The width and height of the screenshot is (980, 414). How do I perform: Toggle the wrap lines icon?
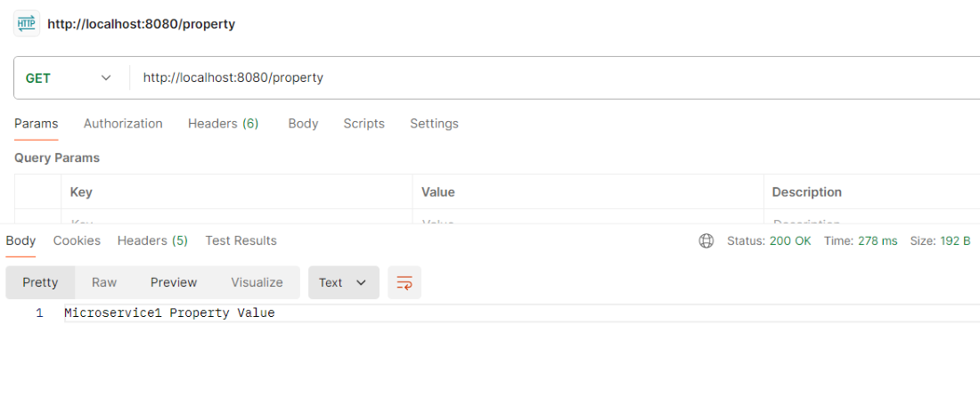404,282
